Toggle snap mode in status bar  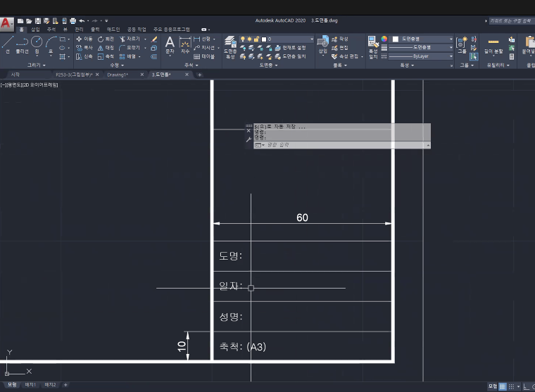pos(511,386)
